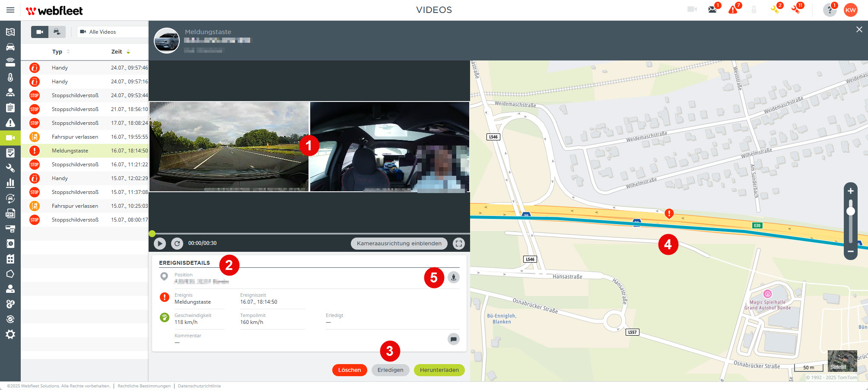This screenshot has width=868, height=390.
Task: Select the wrench maintenance icon in the sidebar
Action: click(x=10, y=168)
